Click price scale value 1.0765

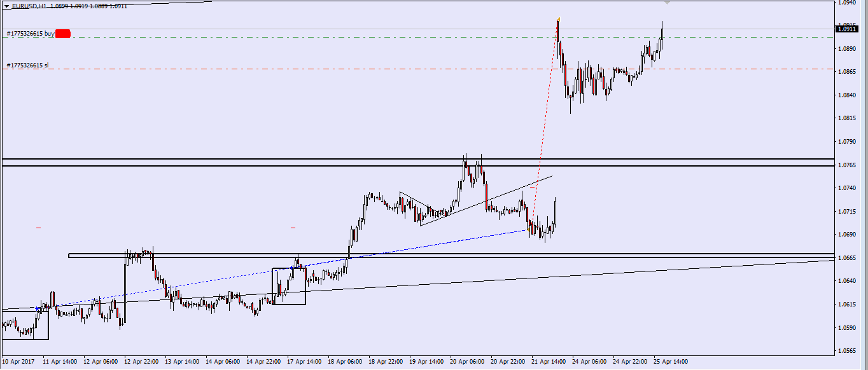[846, 165]
